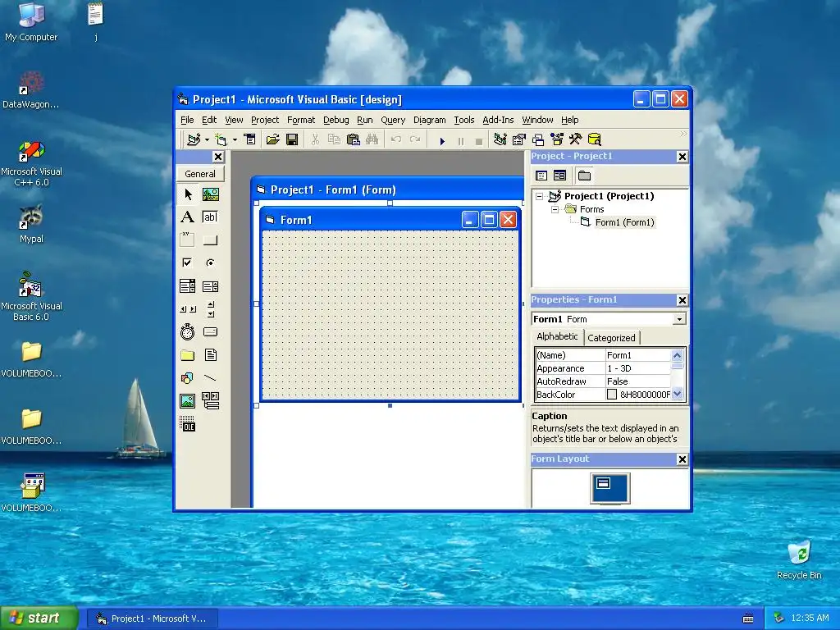
Task: Select the Data control tool
Action: point(211,400)
